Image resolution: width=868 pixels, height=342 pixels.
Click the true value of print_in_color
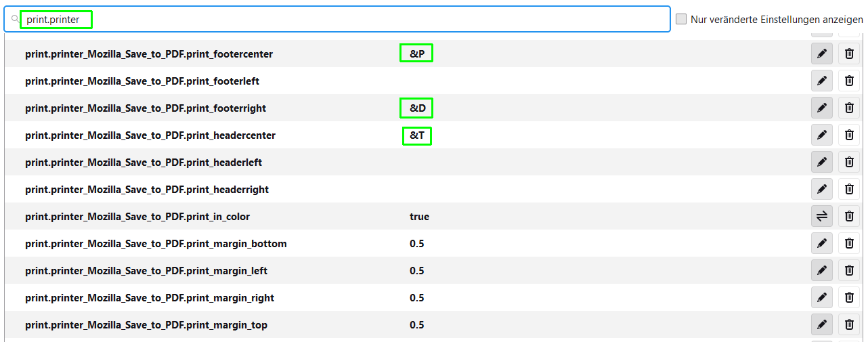tap(419, 217)
